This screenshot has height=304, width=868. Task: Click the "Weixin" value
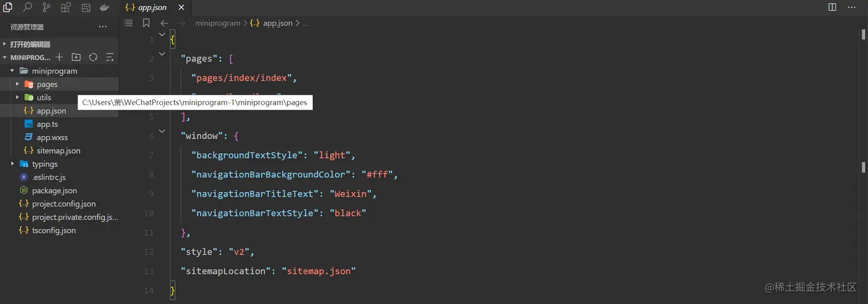click(x=350, y=194)
